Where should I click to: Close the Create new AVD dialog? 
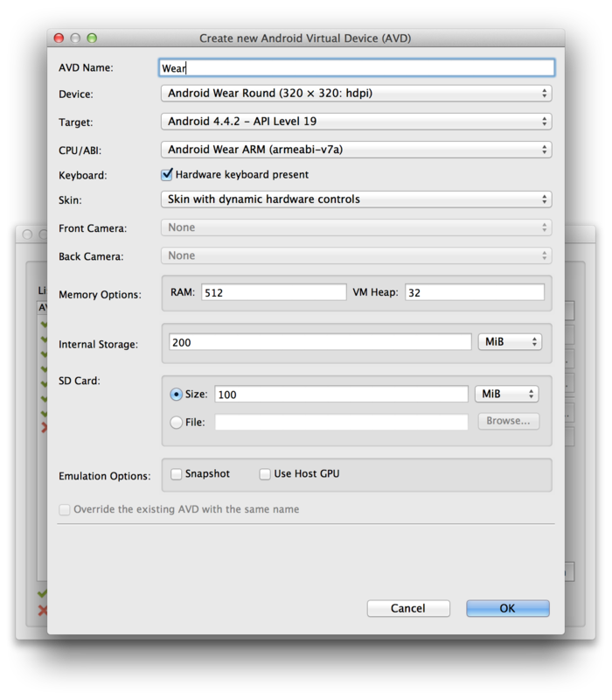(x=59, y=38)
